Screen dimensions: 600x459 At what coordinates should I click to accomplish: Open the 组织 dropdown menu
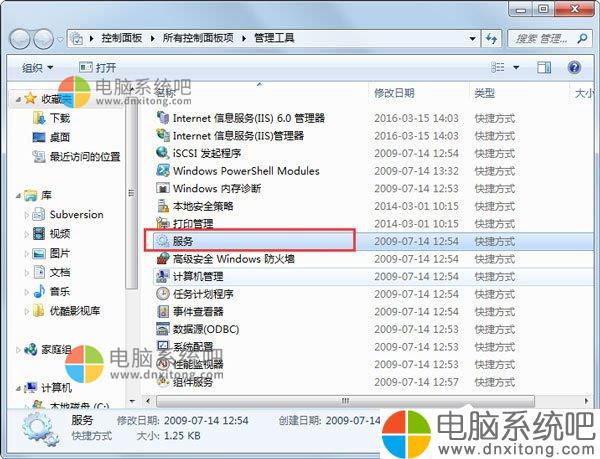(38, 67)
